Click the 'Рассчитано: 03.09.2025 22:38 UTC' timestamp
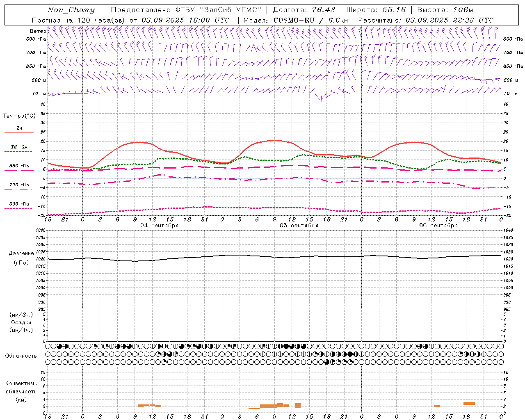Image resolution: width=525 pixels, height=420 pixels. (x=426, y=20)
